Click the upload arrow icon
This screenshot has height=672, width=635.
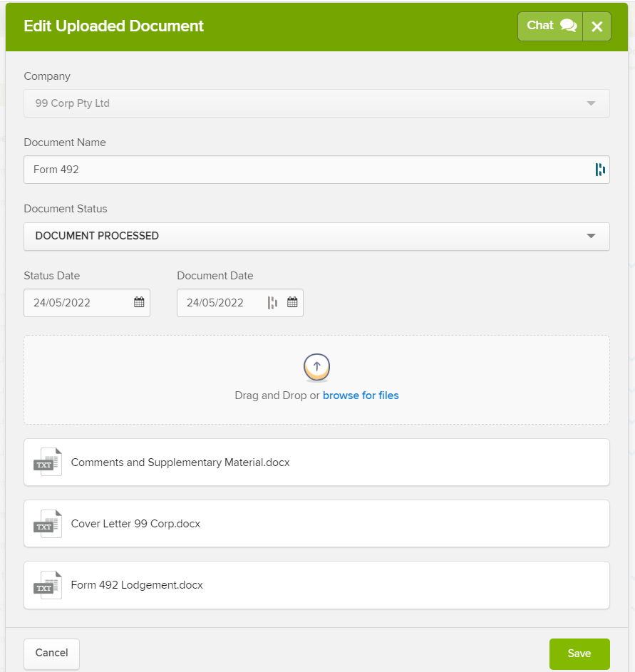click(316, 367)
